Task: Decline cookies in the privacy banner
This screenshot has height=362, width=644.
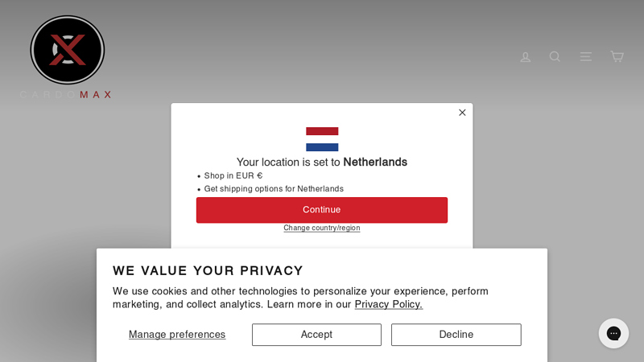Action: click(456, 335)
